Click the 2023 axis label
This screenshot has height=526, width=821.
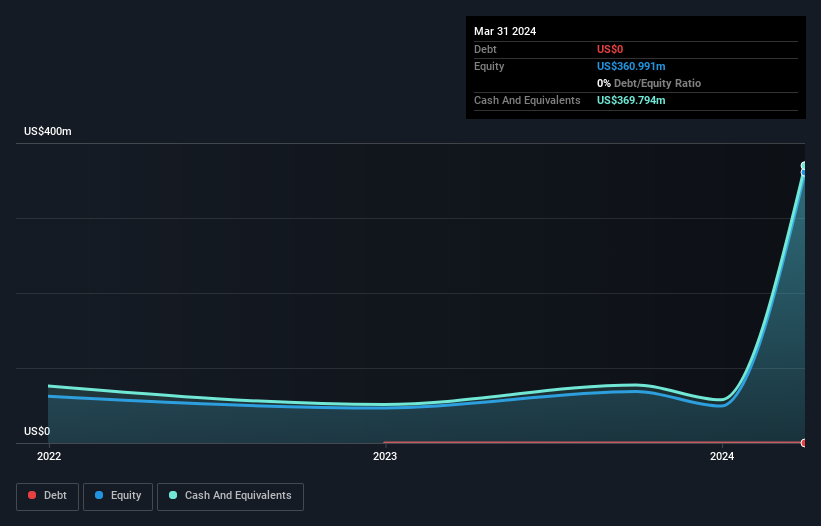pos(385,456)
